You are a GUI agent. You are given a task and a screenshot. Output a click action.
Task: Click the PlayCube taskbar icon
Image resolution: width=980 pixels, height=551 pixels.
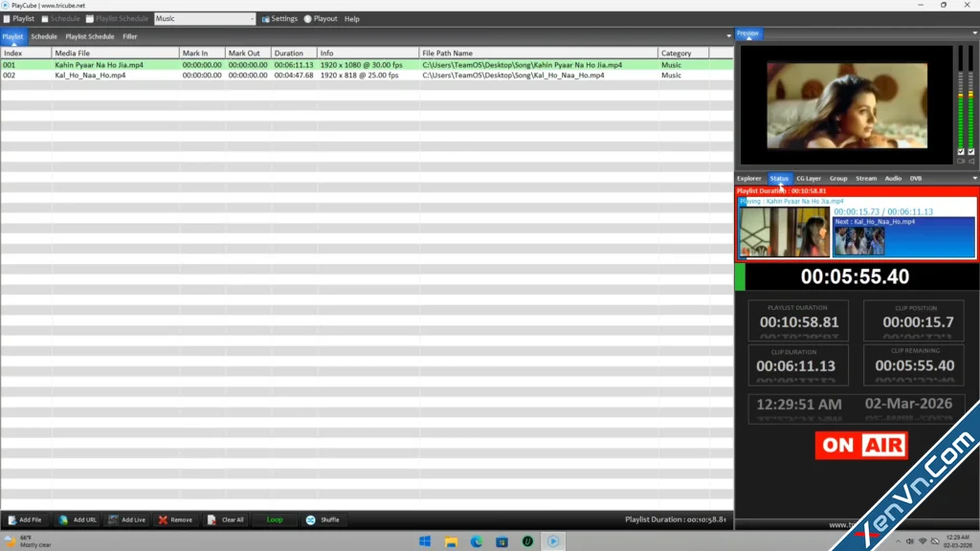point(553,541)
